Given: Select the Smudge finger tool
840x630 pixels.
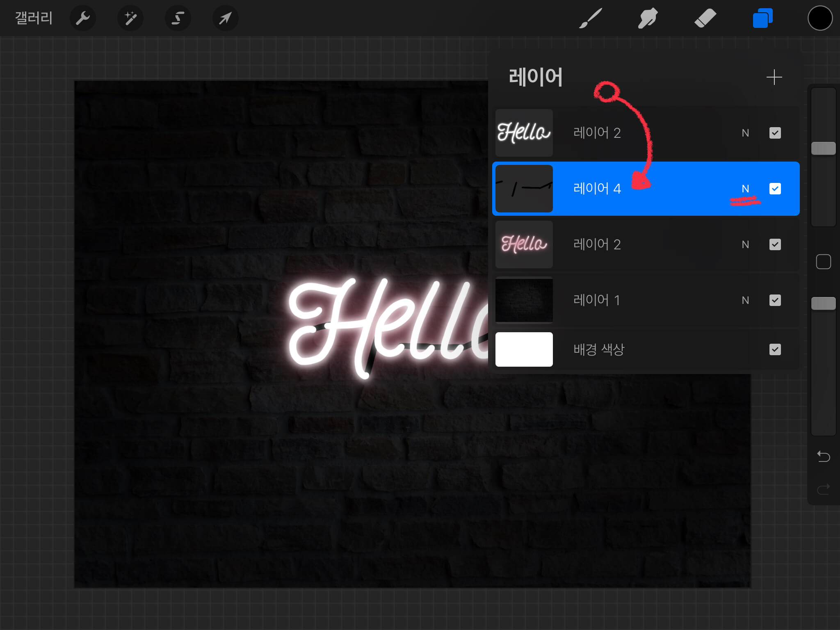Looking at the screenshot, I should 648,18.
